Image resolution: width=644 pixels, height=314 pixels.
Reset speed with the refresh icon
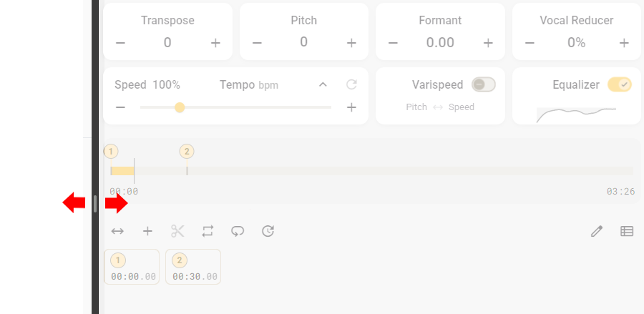coord(351,85)
